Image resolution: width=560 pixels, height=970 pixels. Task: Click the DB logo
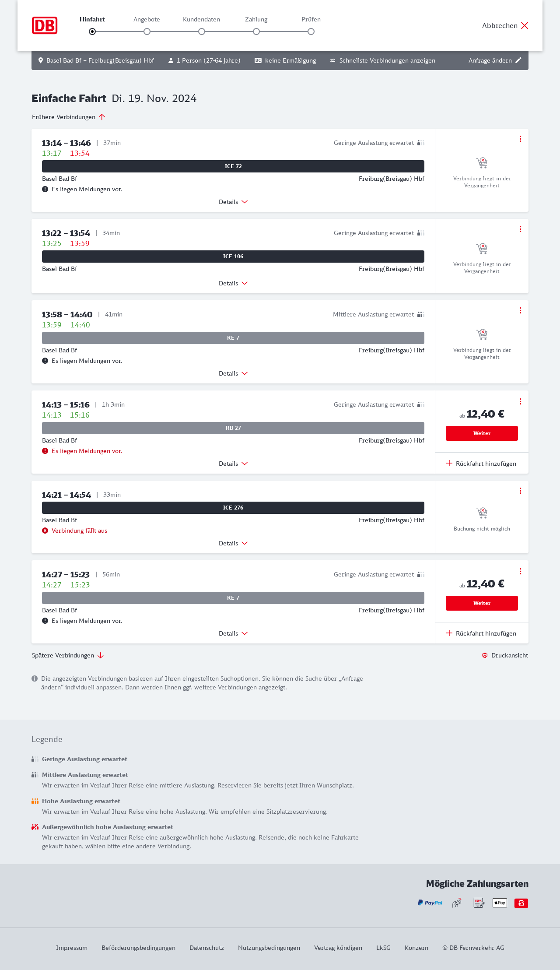[45, 25]
